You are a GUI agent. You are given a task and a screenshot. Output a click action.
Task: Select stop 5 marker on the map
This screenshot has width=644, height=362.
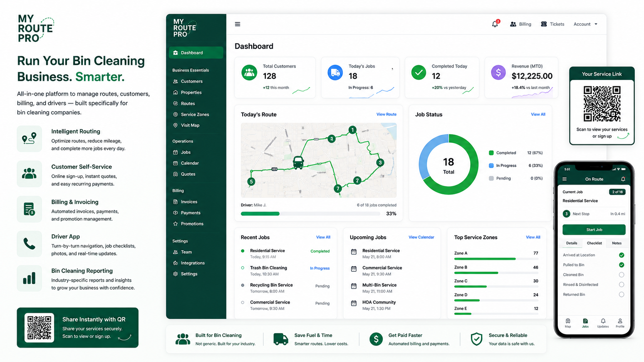pyautogui.click(x=251, y=182)
